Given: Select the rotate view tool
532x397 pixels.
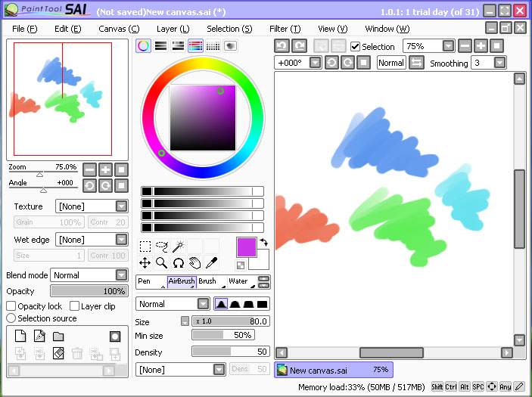Looking at the screenshot, I should point(178,262).
